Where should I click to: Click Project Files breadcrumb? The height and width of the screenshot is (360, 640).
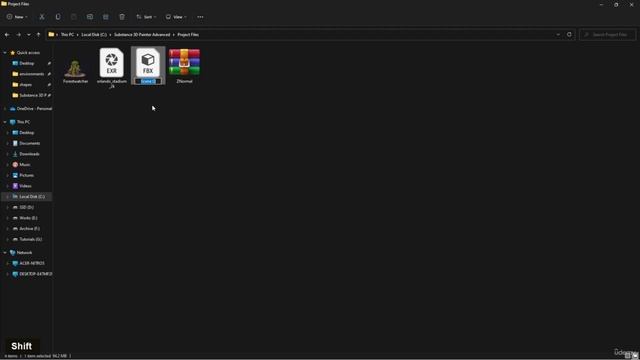(x=188, y=35)
